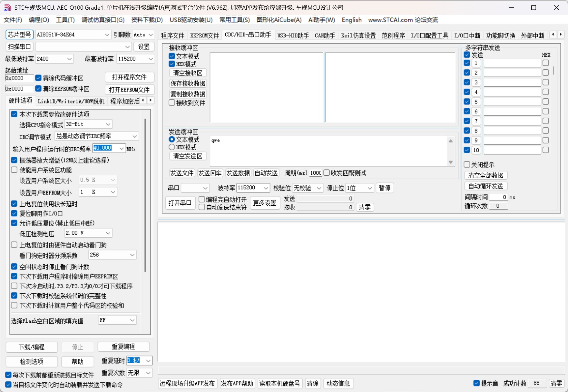Check 编程完自动打开 checkbox
The height and width of the screenshot is (392, 568).
pos(202,199)
